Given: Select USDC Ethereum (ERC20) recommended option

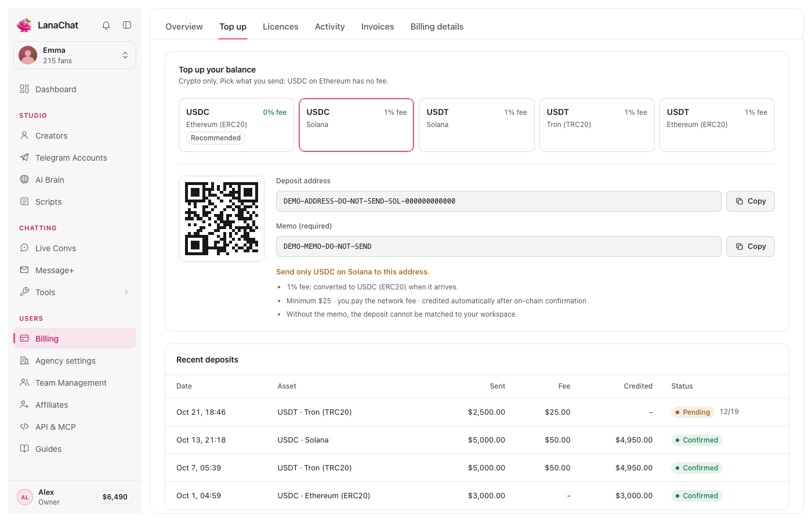Looking at the screenshot, I should (x=237, y=125).
